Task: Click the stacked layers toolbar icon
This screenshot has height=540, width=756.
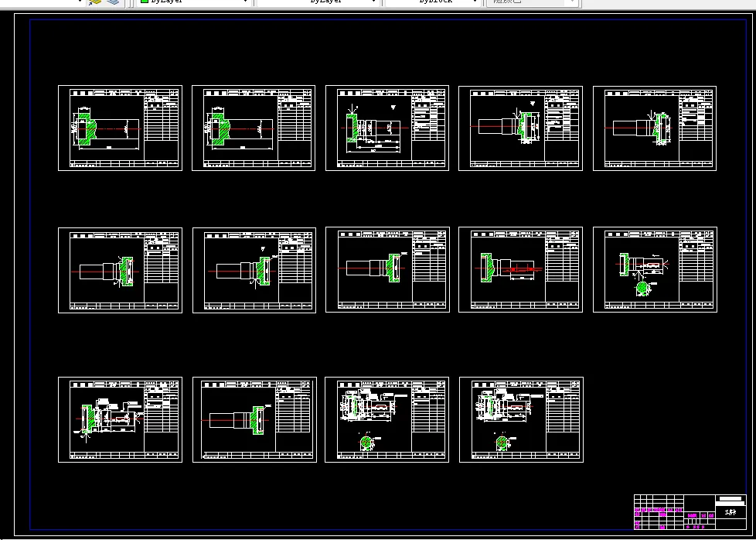Action: click(113, 2)
